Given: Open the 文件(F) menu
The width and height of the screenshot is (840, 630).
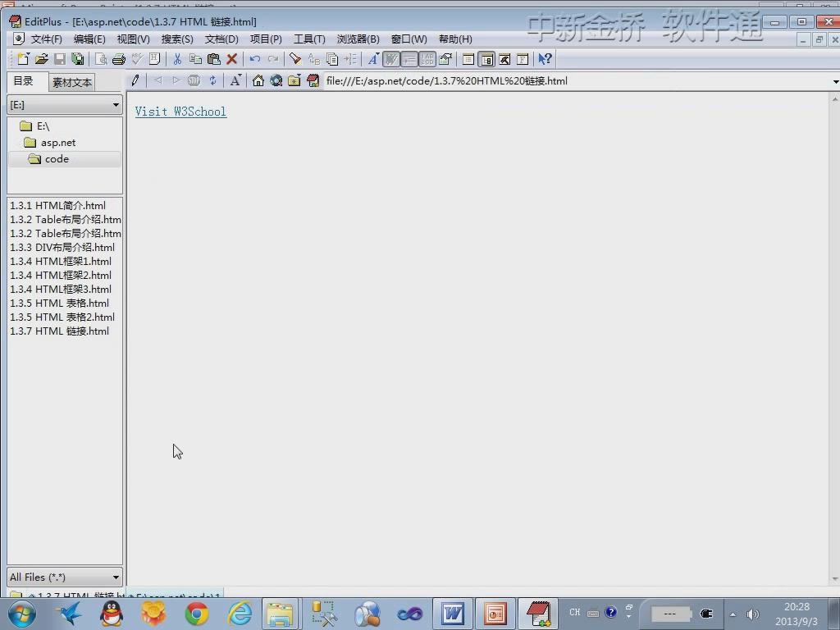Looking at the screenshot, I should coord(46,39).
